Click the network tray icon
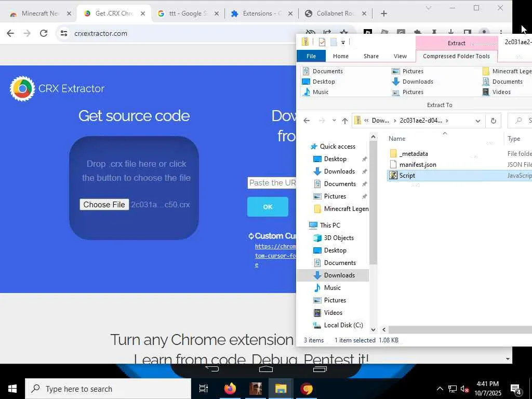The image size is (532, 399). point(453,389)
